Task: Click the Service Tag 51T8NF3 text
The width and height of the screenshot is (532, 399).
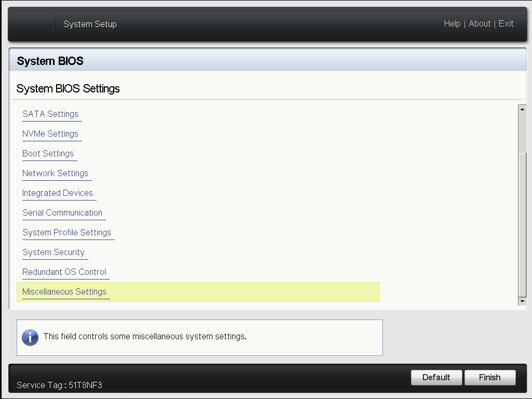Action: click(59, 385)
